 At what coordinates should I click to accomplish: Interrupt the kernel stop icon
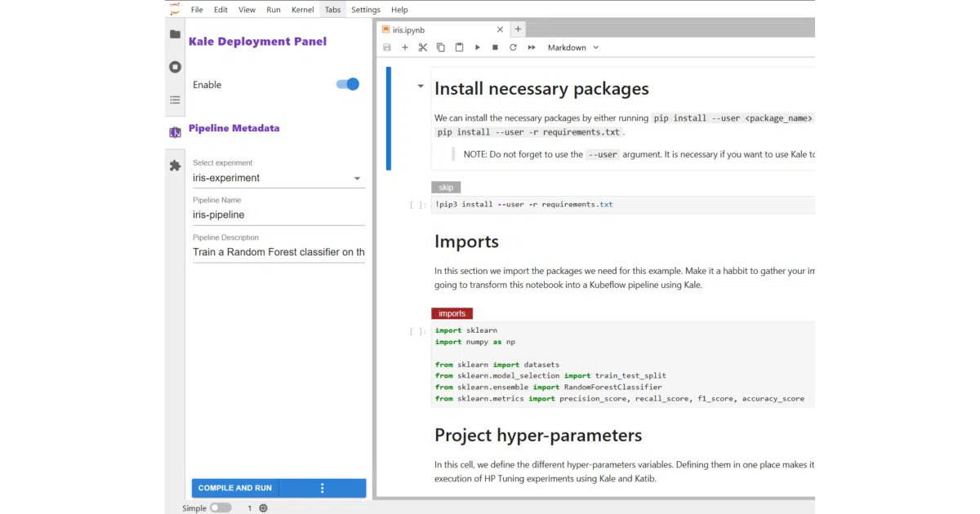pos(495,47)
